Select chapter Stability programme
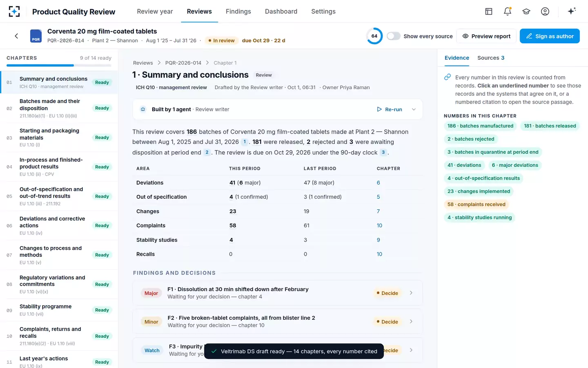This screenshot has height=368, width=588. [59, 310]
